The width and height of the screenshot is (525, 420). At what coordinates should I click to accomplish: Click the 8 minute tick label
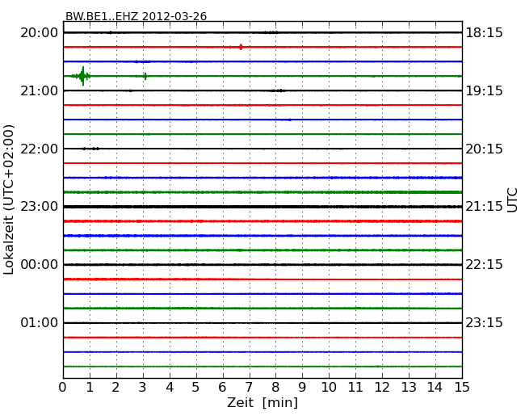point(275,387)
